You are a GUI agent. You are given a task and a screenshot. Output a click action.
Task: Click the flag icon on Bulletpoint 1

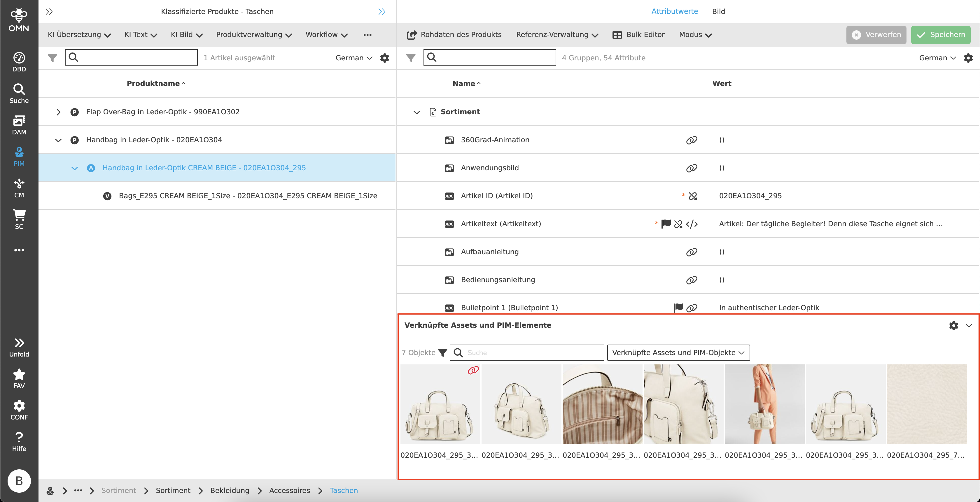coord(678,307)
